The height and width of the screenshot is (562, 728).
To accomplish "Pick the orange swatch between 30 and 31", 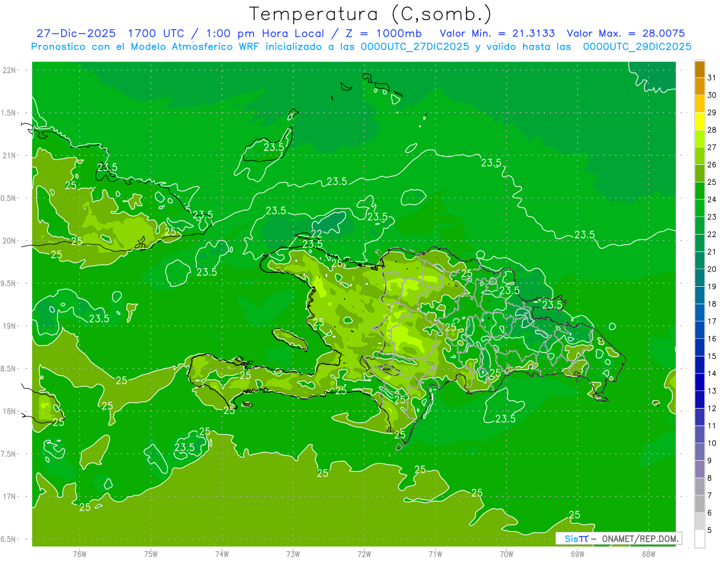I will [x=699, y=87].
